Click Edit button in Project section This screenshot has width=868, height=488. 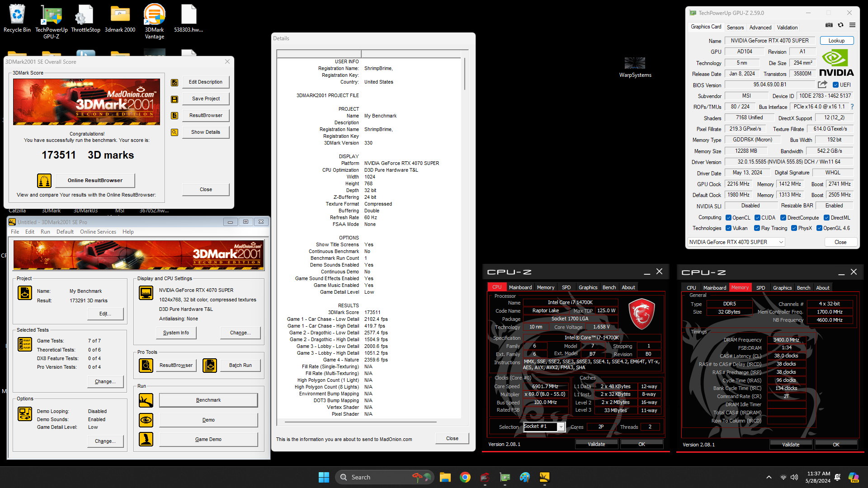point(105,314)
